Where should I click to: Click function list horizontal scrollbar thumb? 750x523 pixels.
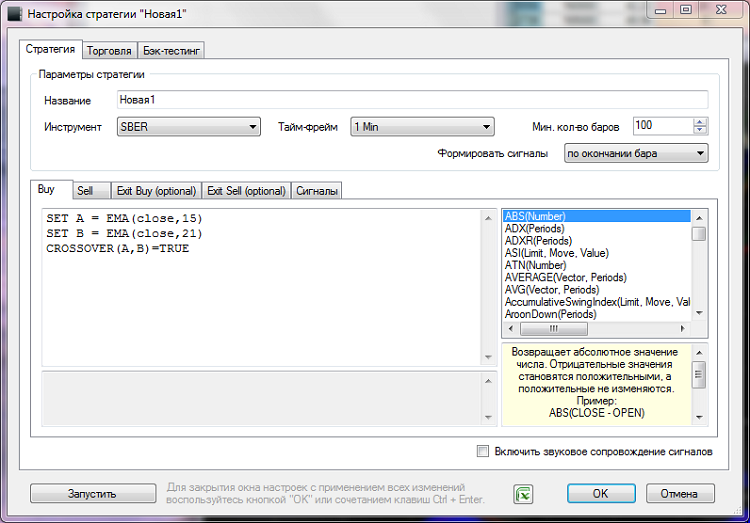pyautogui.click(x=553, y=329)
